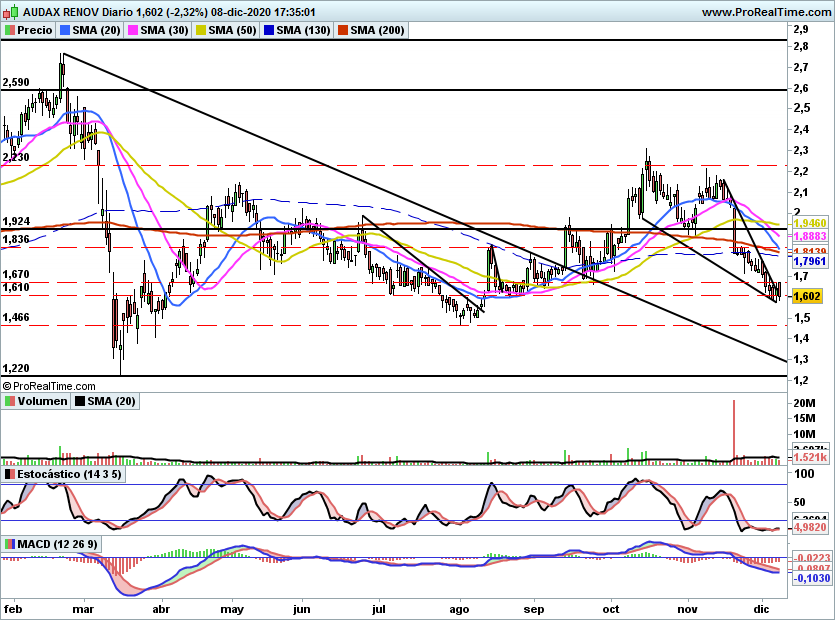Click the ProRealTime.com copyright text
Image resolution: width=835 pixels, height=620 pixels.
[49, 386]
